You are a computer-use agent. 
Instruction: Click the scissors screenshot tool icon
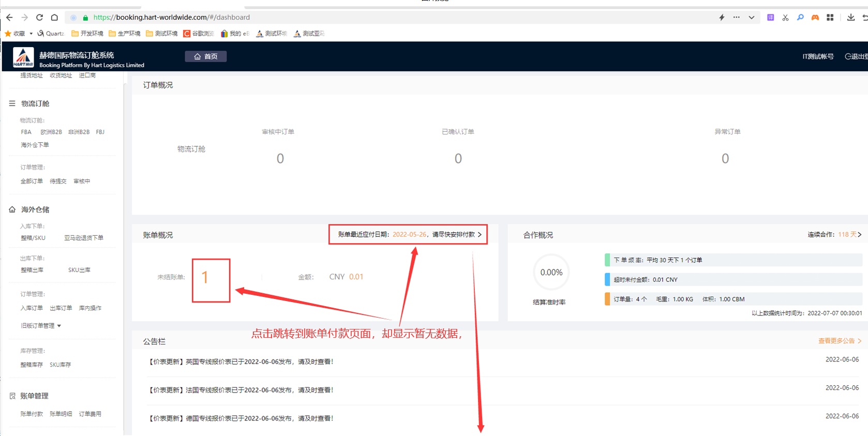pos(785,18)
